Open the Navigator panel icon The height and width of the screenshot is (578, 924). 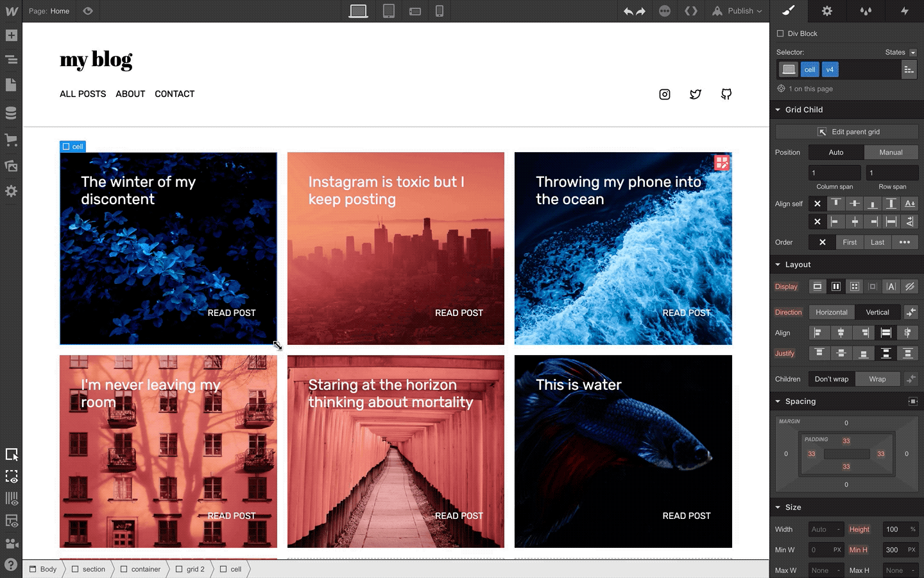pyautogui.click(x=11, y=60)
